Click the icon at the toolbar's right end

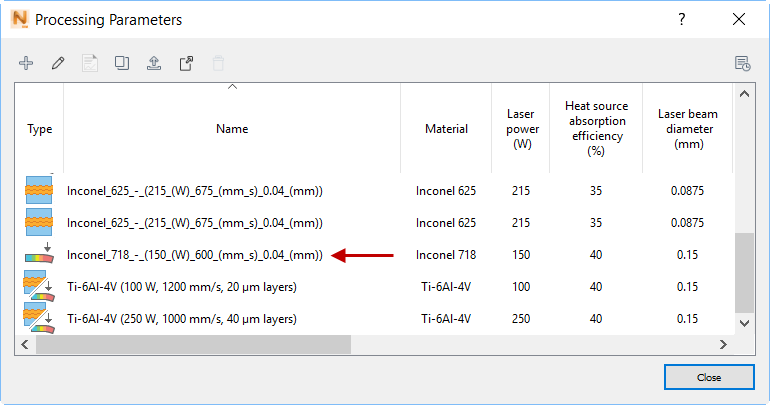point(742,63)
